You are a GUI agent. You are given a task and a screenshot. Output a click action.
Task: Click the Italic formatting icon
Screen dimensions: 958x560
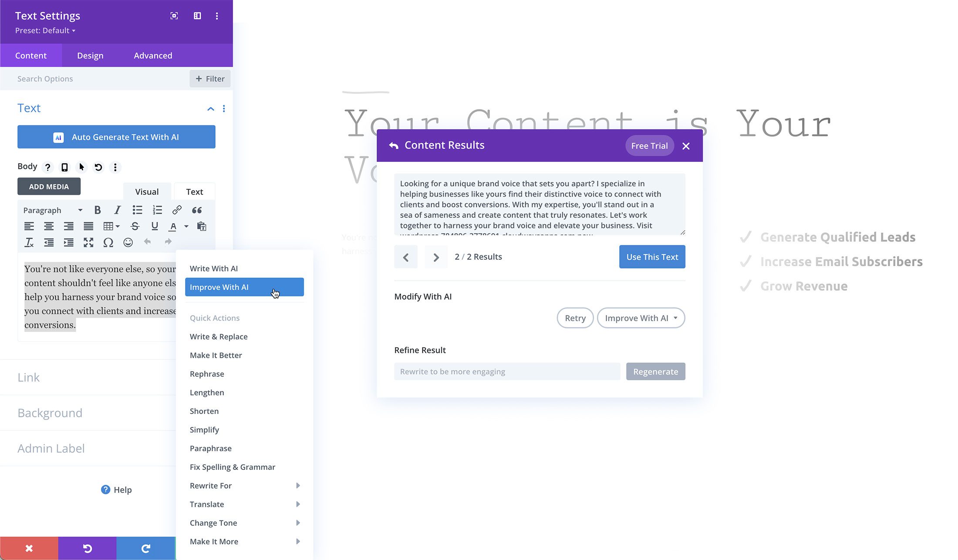pos(117,210)
